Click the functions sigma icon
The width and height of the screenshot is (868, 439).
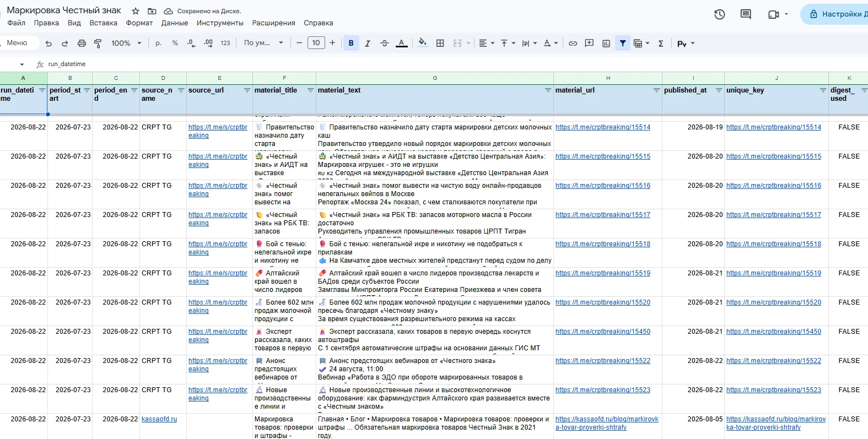point(661,43)
